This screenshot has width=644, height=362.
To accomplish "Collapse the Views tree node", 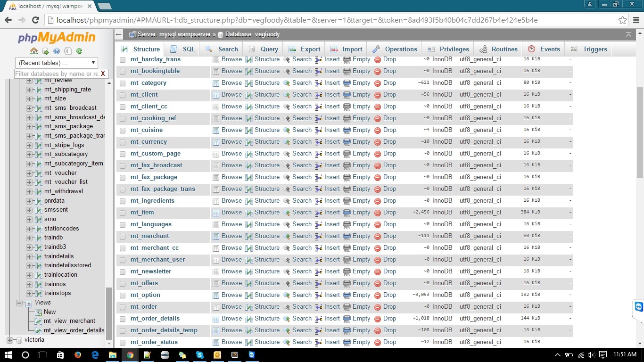I will (19, 303).
